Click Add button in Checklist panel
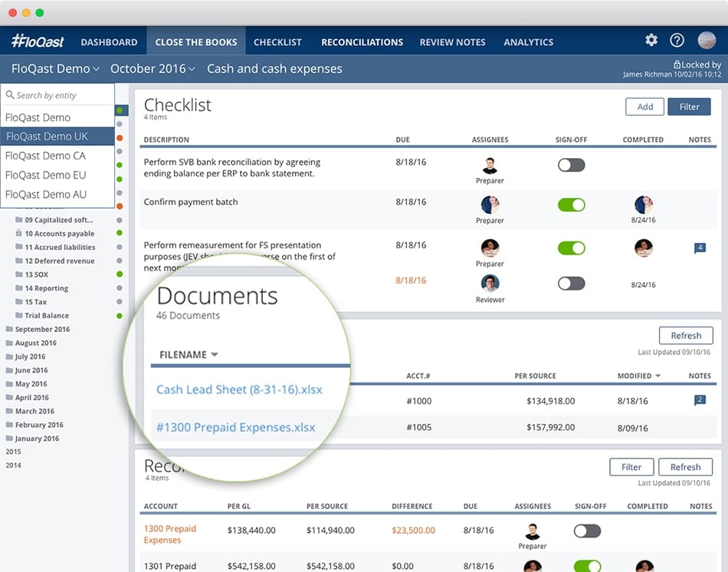Image resolution: width=728 pixels, height=572 pixels. (x=644, y=107)
